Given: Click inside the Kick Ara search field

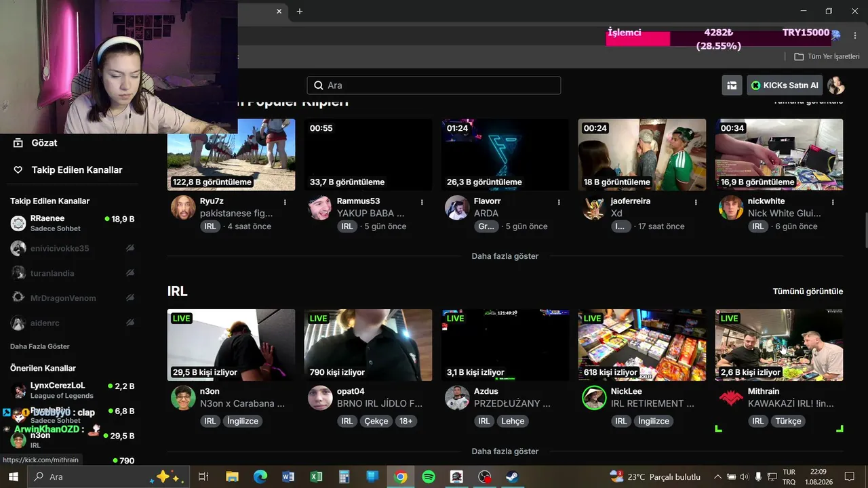Looking at the screenshot, I should (434, 85).
